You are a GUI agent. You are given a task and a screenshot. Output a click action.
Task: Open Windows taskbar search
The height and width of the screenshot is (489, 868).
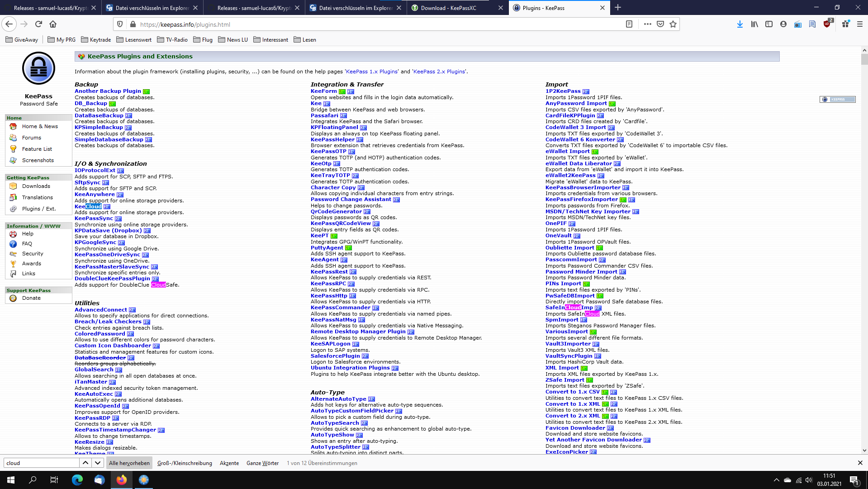(x=33, y=480)
